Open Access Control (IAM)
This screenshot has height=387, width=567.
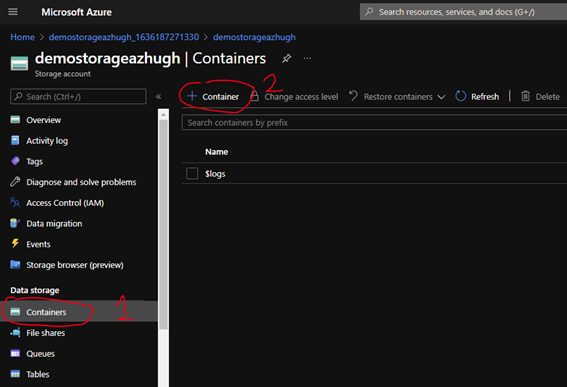pyautogui.click(x=65, y=203)
